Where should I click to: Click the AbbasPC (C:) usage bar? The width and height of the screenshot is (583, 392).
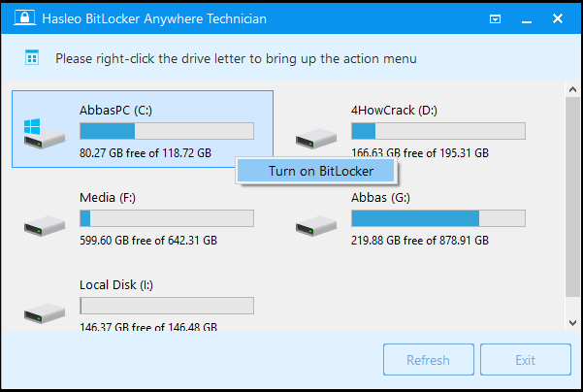pyautogui.click(x=167, y=131)
